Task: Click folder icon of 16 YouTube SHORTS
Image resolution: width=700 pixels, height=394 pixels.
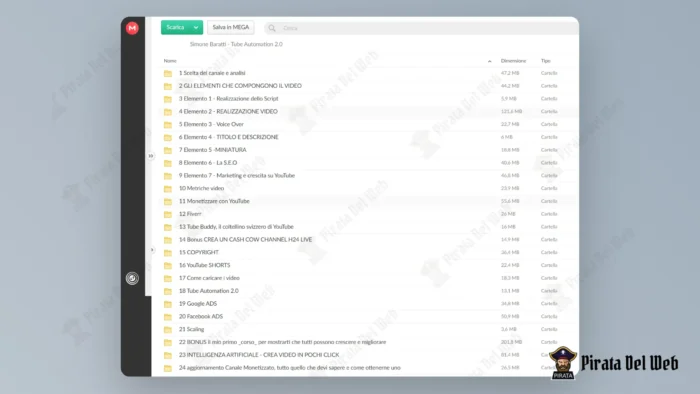Action: click(168, 265)
